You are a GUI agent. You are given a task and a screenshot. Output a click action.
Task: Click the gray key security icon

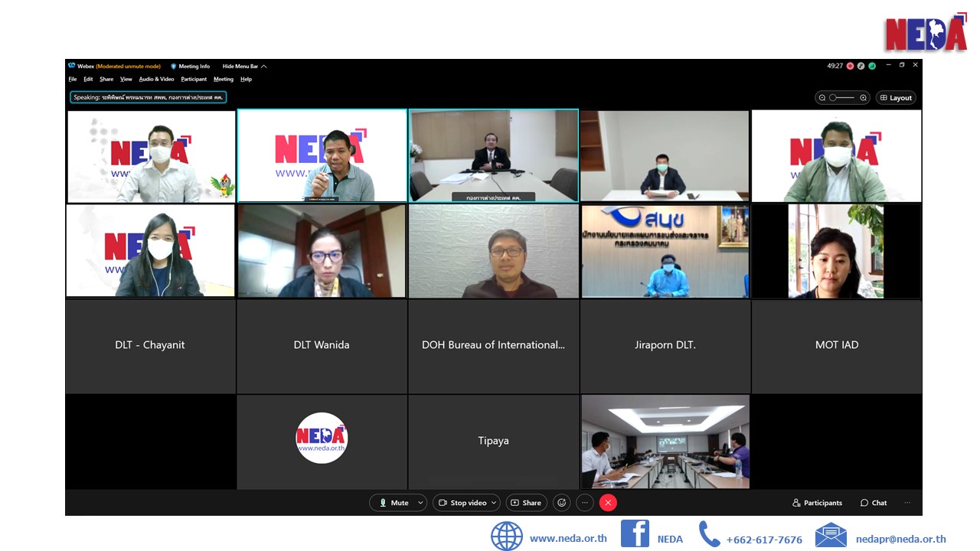click(x=861, y=66)
